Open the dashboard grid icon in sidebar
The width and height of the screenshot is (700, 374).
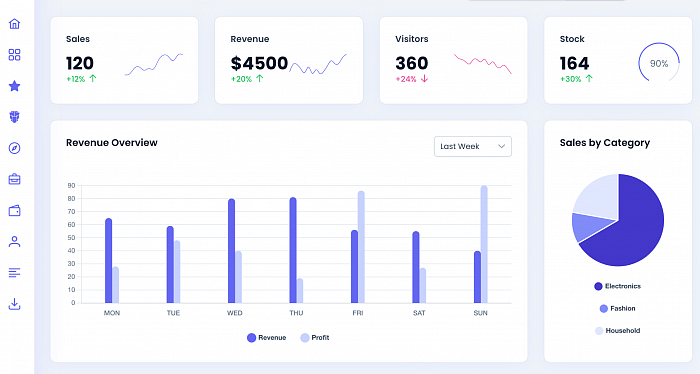point(14,55)
